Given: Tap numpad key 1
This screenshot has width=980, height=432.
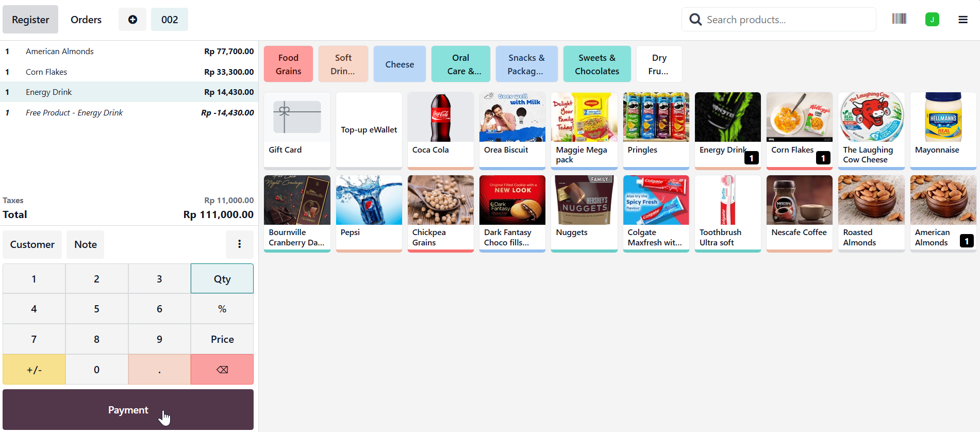Looking at the screenshot, I should [x=34, y=278].
